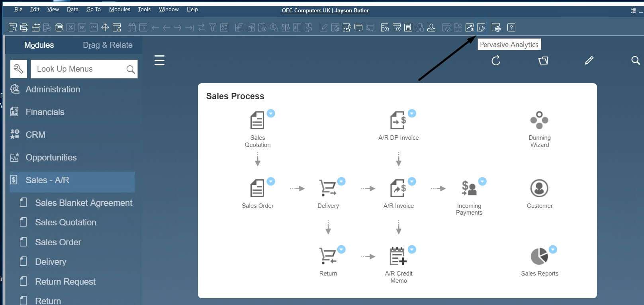Click the pencil edit cockpit icon

[589, 61]
